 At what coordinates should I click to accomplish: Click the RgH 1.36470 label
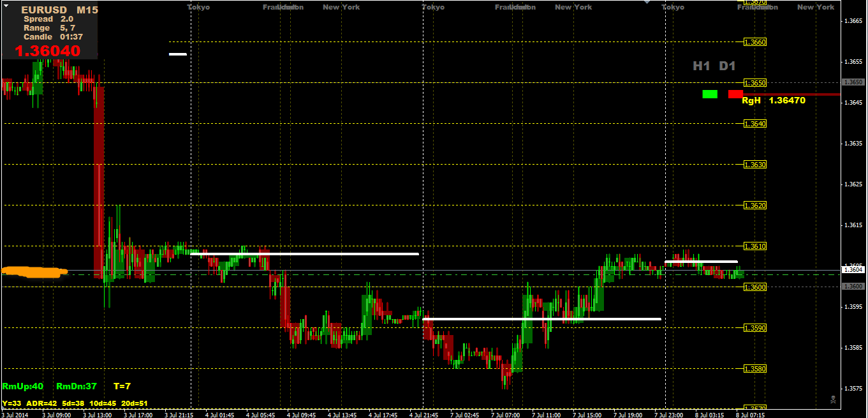(774, 100)
